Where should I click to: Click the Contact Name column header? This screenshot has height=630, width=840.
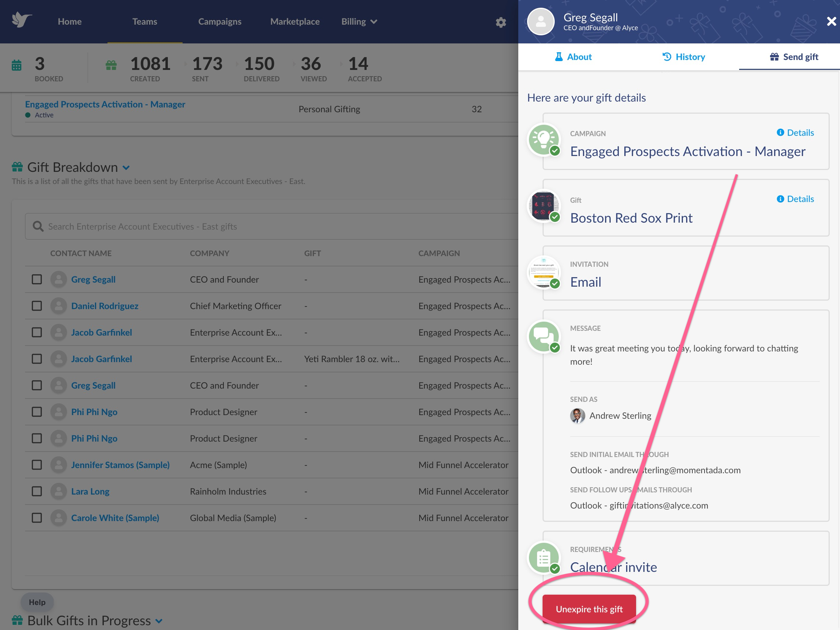[x=81, y=253]
